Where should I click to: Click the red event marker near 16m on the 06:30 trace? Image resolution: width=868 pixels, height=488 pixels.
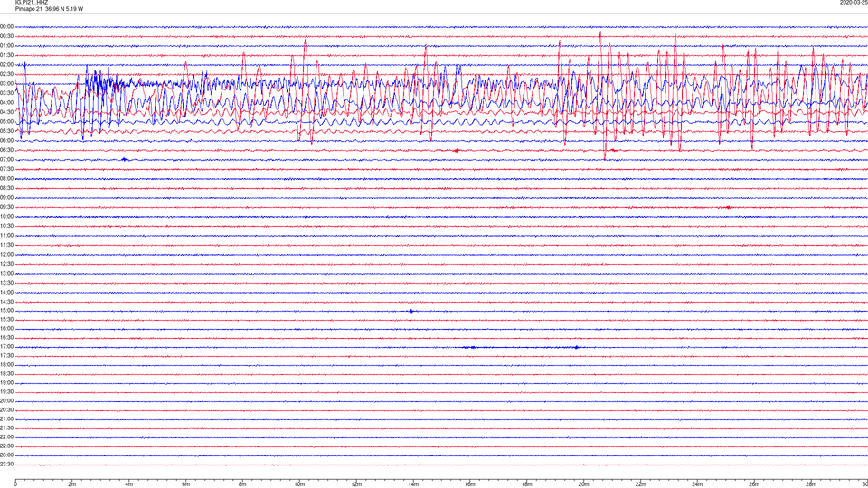tap(456, 151)
